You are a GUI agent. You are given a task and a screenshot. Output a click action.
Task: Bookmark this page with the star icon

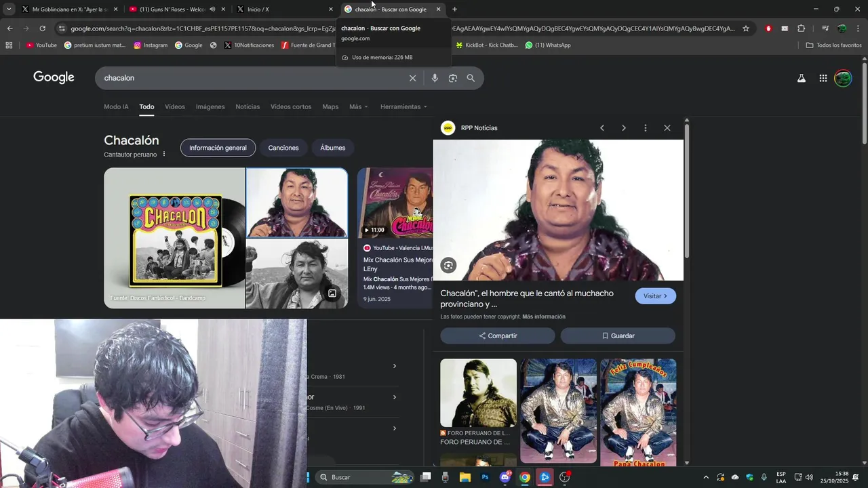pyautogui.click(x=746, y=28)
